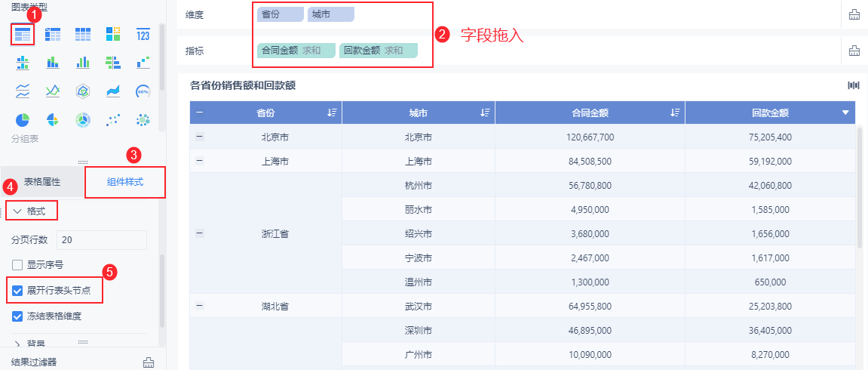Collapse the 浙江省 province row group
This screenshot has height=370, width=868.
point(200,234)
